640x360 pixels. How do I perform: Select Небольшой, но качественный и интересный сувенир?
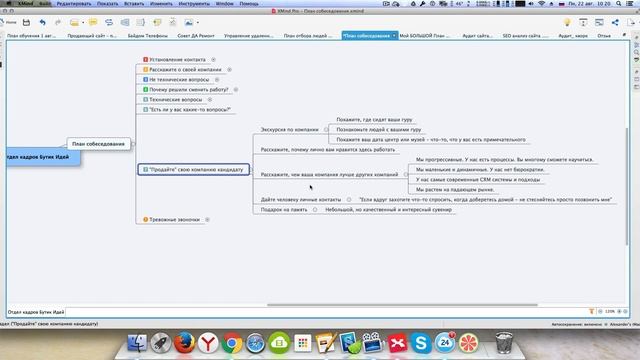[388, 209]
